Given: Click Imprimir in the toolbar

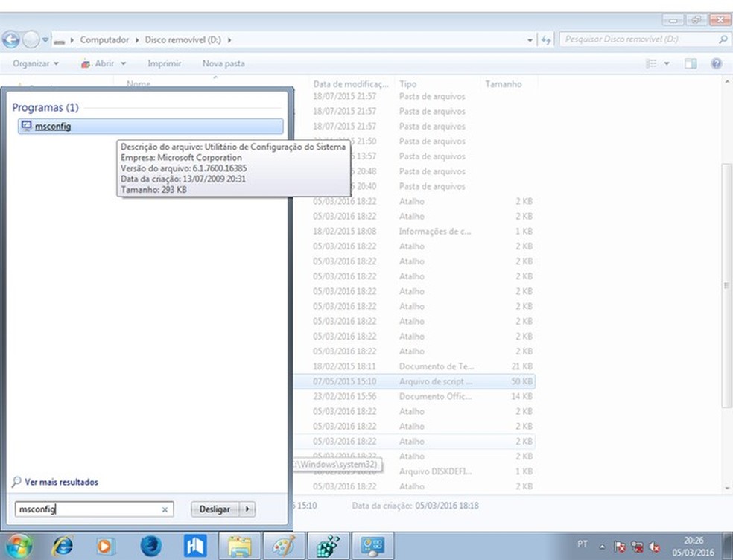Looking at the screenshot, I should 164,63.
